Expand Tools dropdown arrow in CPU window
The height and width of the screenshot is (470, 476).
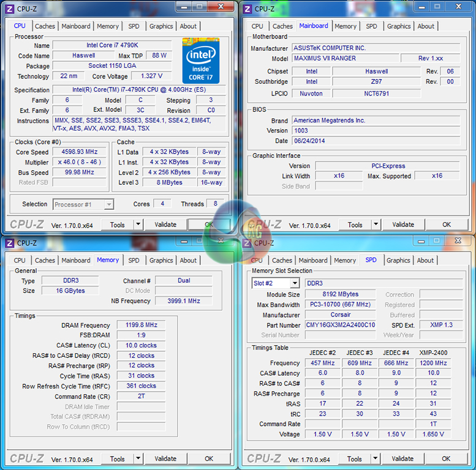point(138,225)
